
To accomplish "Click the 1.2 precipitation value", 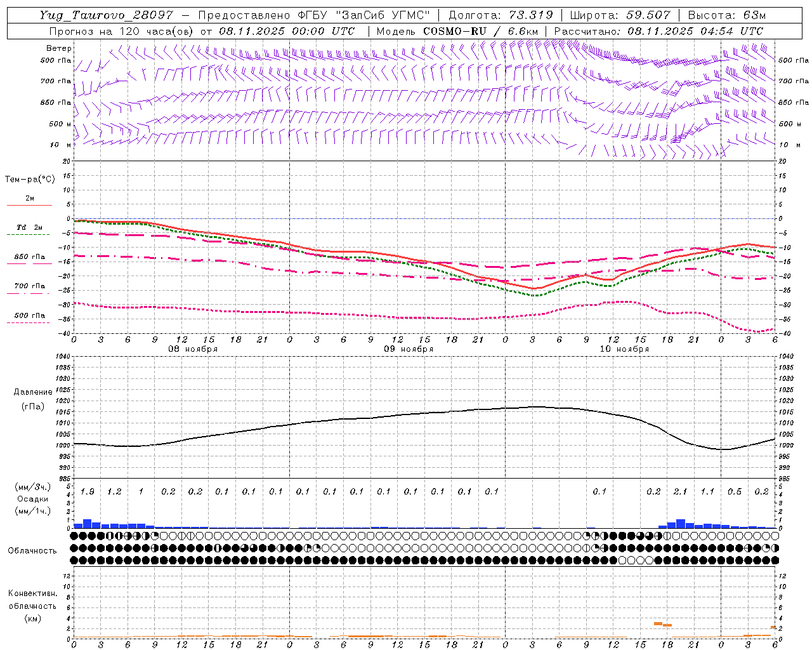I will point(114,492).
